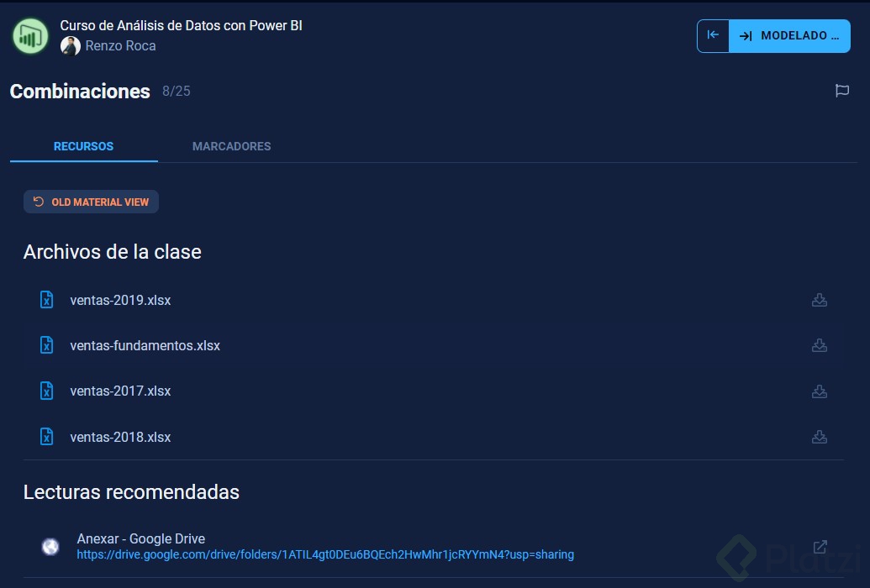Open the flag icon to report the class

coord(842,91)
